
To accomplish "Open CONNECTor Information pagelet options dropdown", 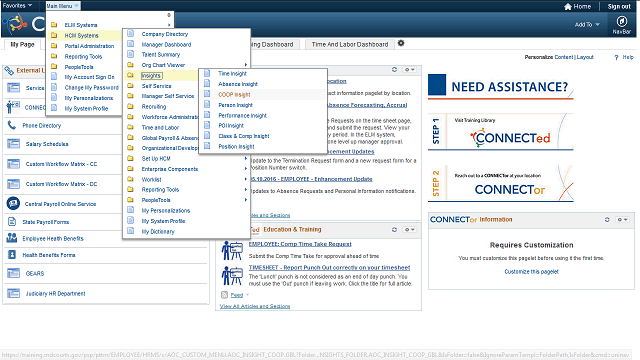I will pos(622,220).
